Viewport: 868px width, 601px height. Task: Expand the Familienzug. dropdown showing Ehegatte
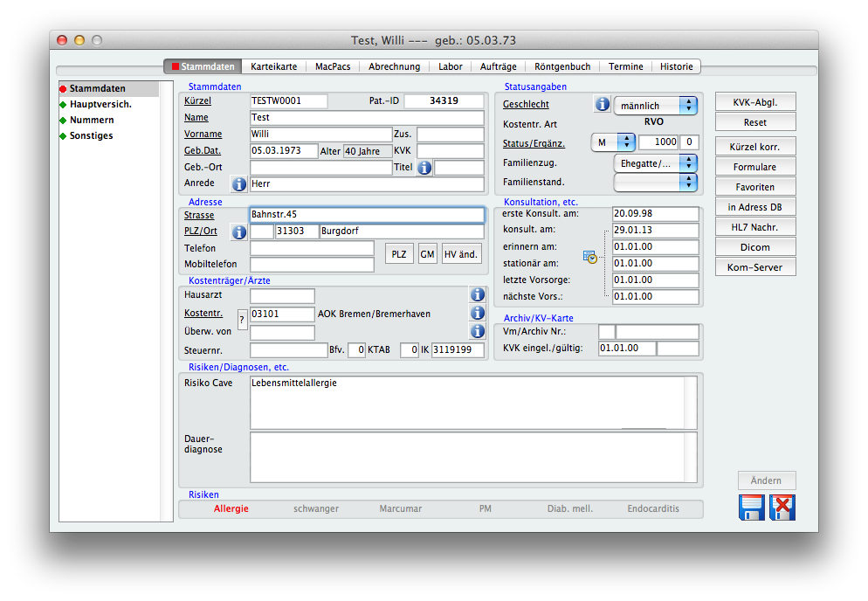tap(656, 163)
